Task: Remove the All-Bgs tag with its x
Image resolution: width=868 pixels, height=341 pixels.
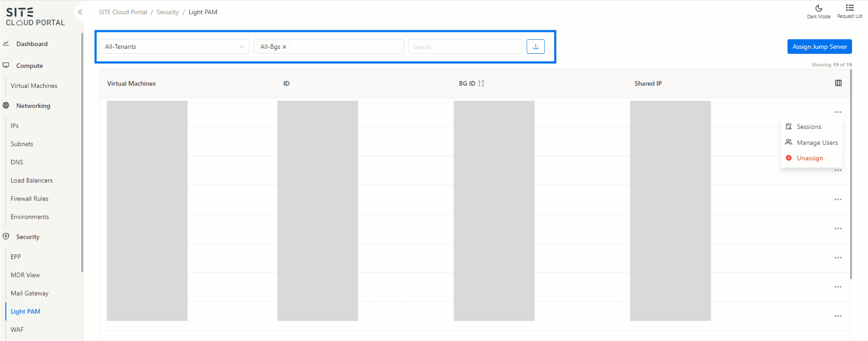Action: coord(285,47)
